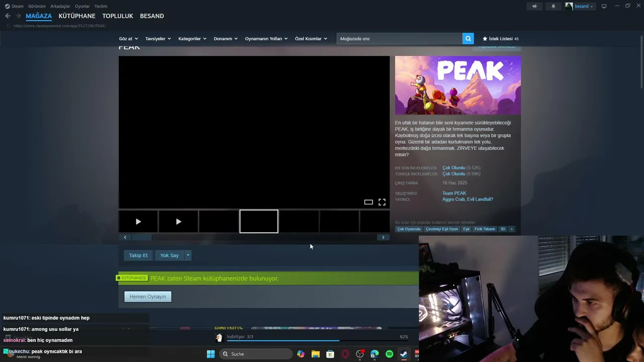Toggle theater mode on the media viewer
The height and width of the screenshot is (362, 644).
click(x=368, y=202)
